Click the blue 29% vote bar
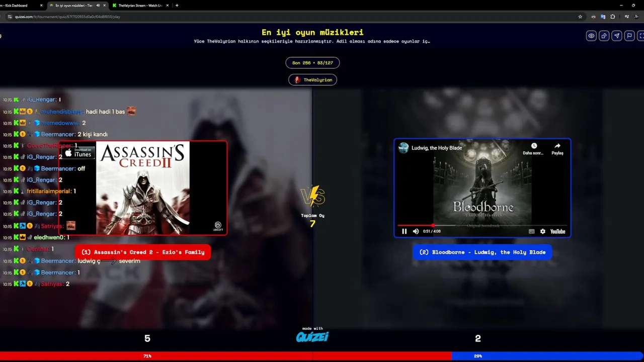The height and width of the screenshot is (362, 644). pyautogui.click(x=547, y=356)
